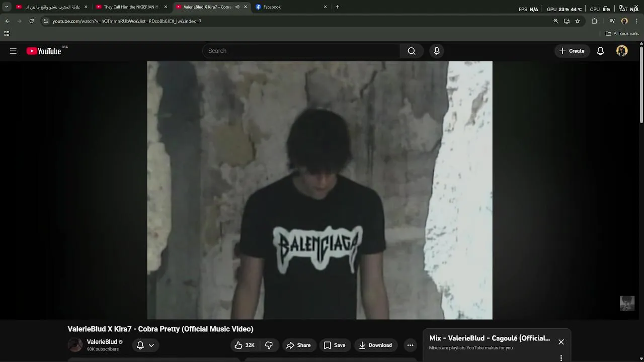Close the They Call Him tab
The image size is (644, 362).
pos(166,7)
